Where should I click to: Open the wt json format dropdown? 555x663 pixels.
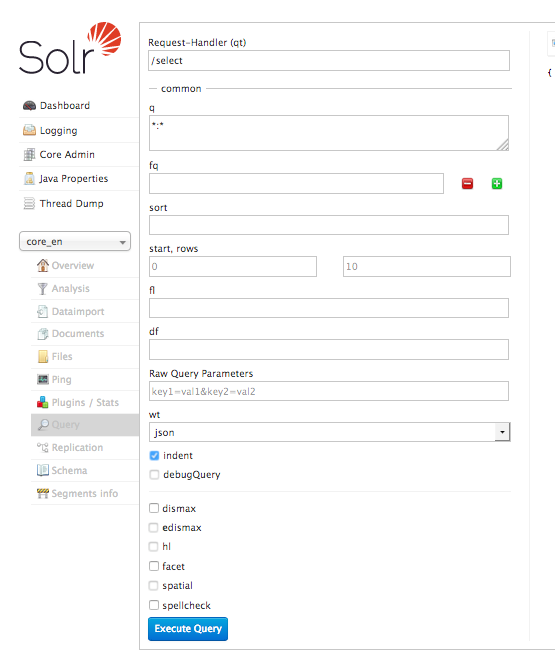[329, 432]
